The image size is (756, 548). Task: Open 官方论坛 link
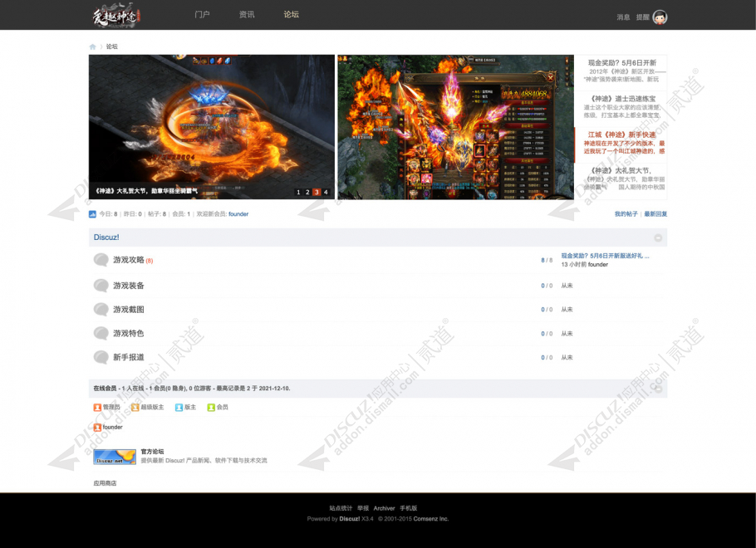[152, 452]
